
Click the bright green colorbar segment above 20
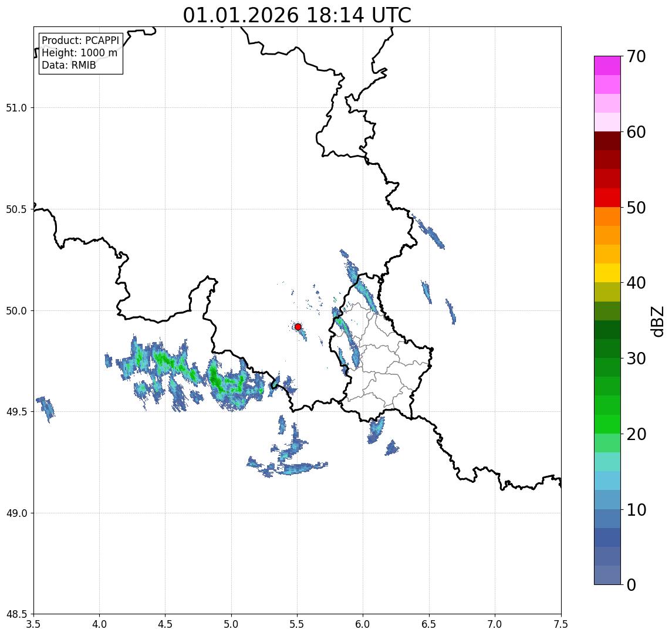(x=607, y=424)
